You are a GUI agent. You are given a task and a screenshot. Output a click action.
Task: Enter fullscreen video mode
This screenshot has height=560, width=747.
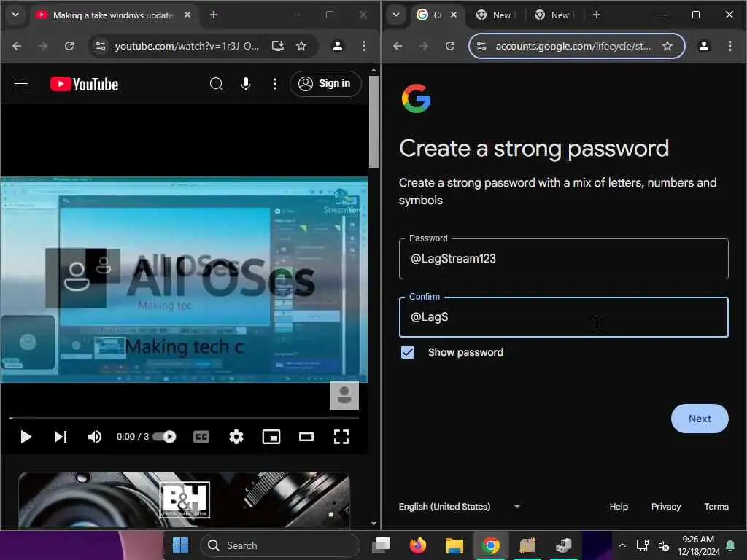coord(341,437)
